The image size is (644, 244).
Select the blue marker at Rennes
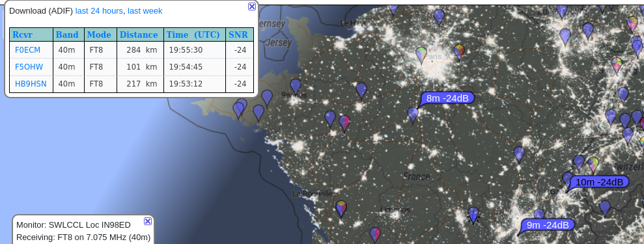click(x=296, y=87)
